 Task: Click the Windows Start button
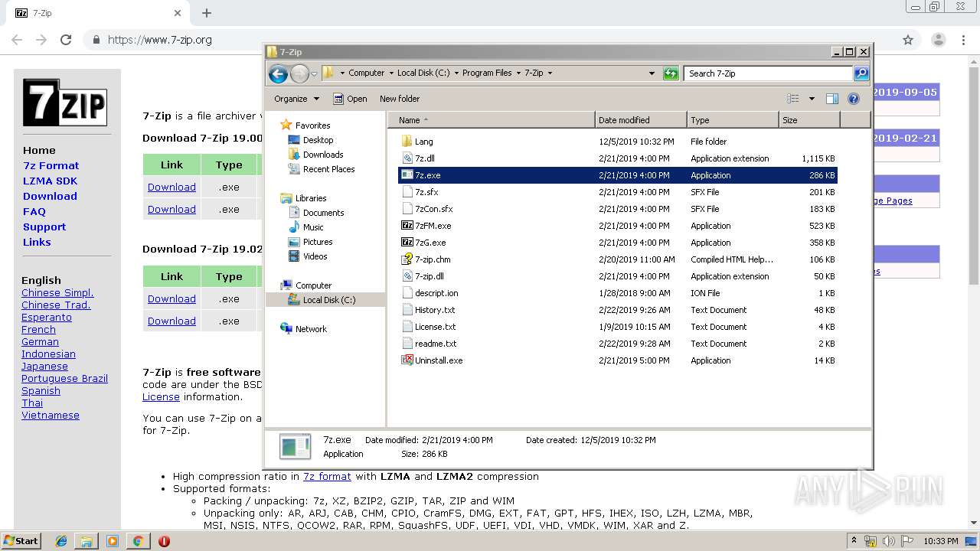[x=21, y=541]
